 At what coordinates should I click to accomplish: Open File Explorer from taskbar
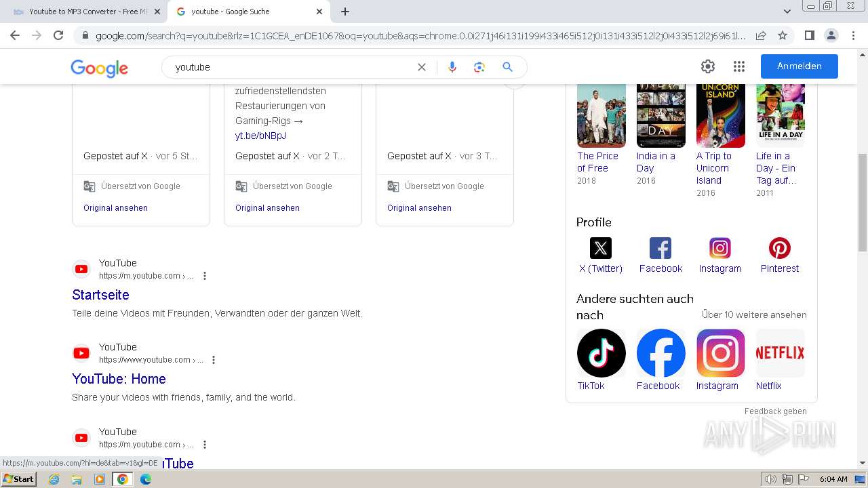[x=77, y=479]
